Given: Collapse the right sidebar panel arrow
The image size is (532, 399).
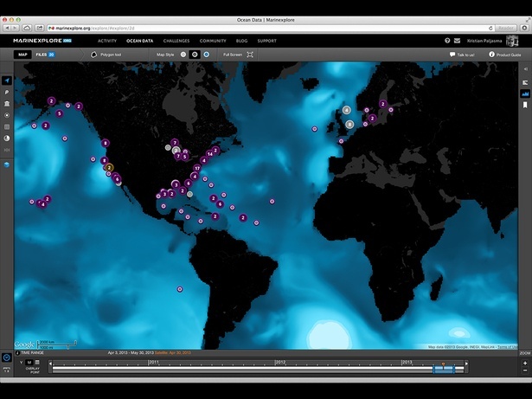Looking at the screenshot, I should click(524, 70).
